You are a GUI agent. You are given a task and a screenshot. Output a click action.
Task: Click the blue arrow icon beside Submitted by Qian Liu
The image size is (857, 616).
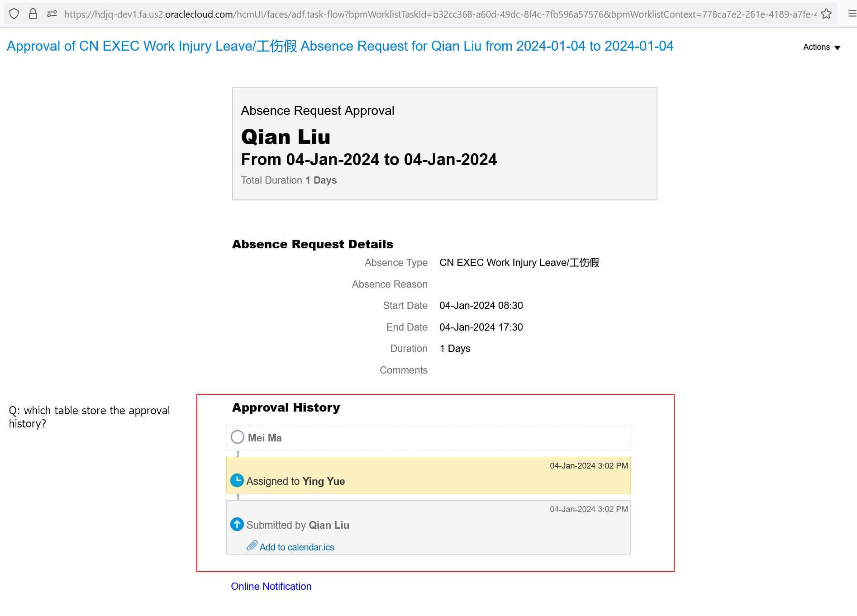(237, 524)
